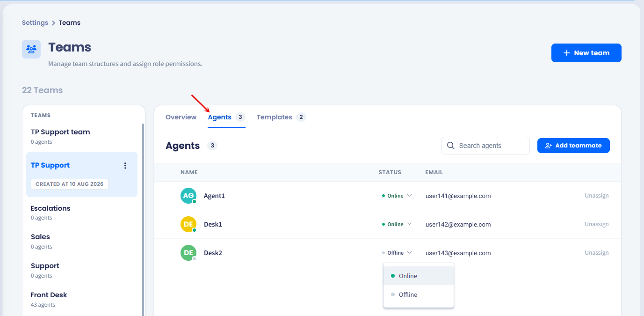Open the three-dot menu for TP Support
644x316 pixels.
click(125, 166)
